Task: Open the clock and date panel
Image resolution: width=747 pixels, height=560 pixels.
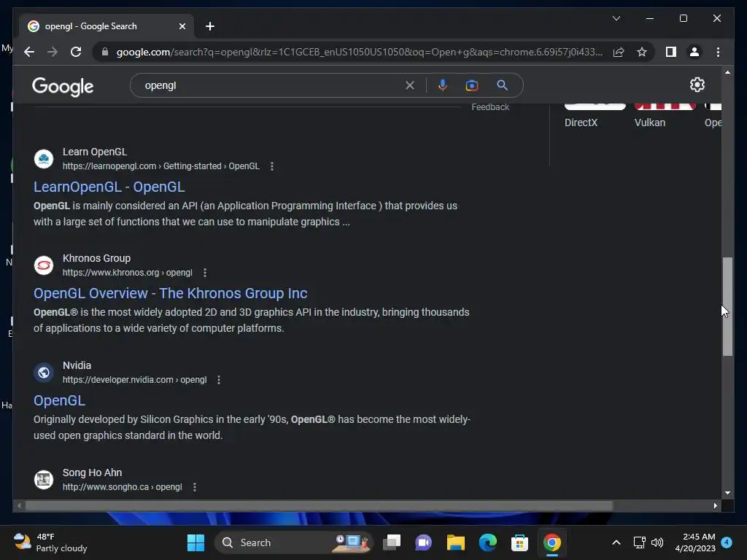Action: coord(695,542)
